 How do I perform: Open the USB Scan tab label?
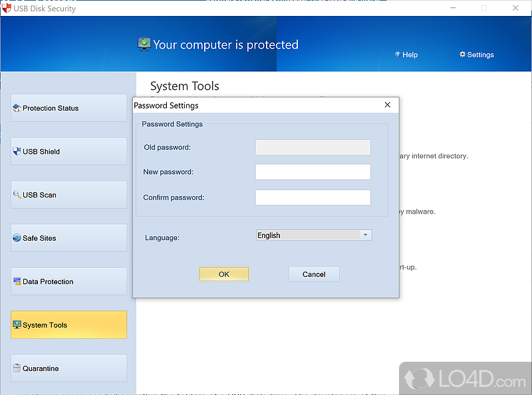[39, 196]
